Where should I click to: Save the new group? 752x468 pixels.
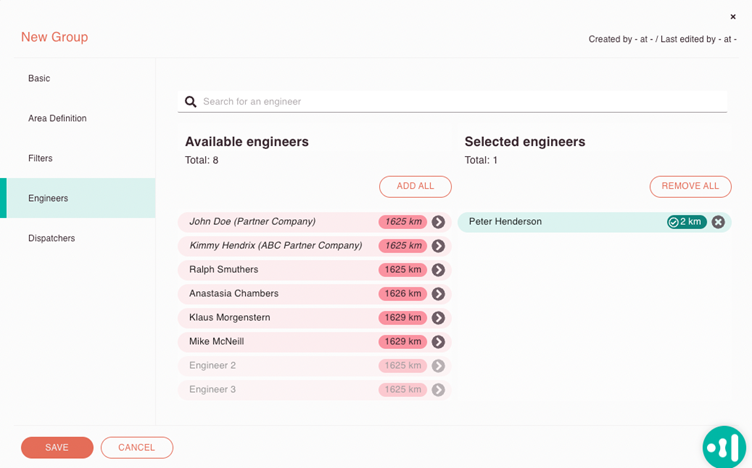pos(57,447)
